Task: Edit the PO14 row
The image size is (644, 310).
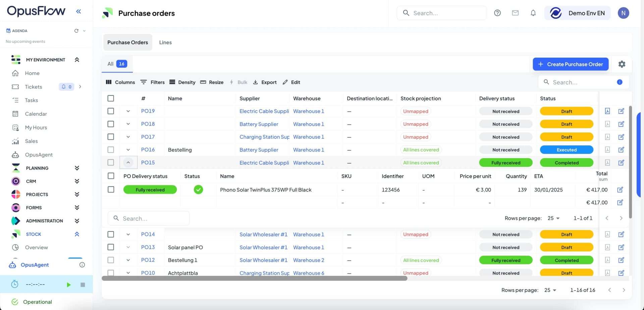Action: click(x=621, y=234)
